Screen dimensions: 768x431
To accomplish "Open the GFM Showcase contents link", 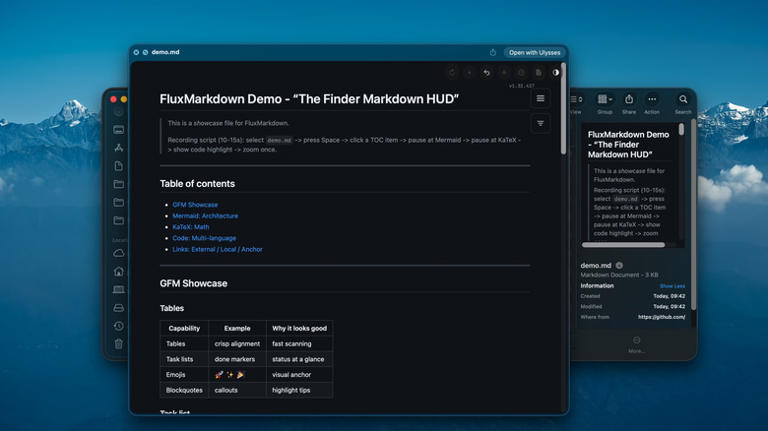I will tap(195, 205).
